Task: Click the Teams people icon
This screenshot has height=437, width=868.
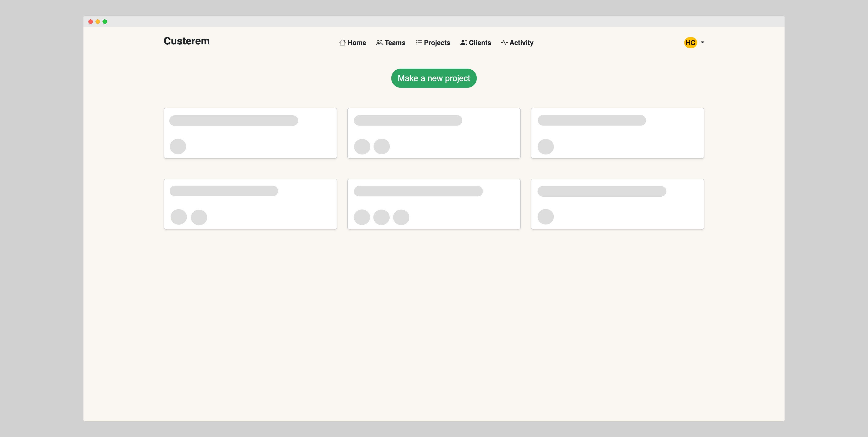Action: 379,43
